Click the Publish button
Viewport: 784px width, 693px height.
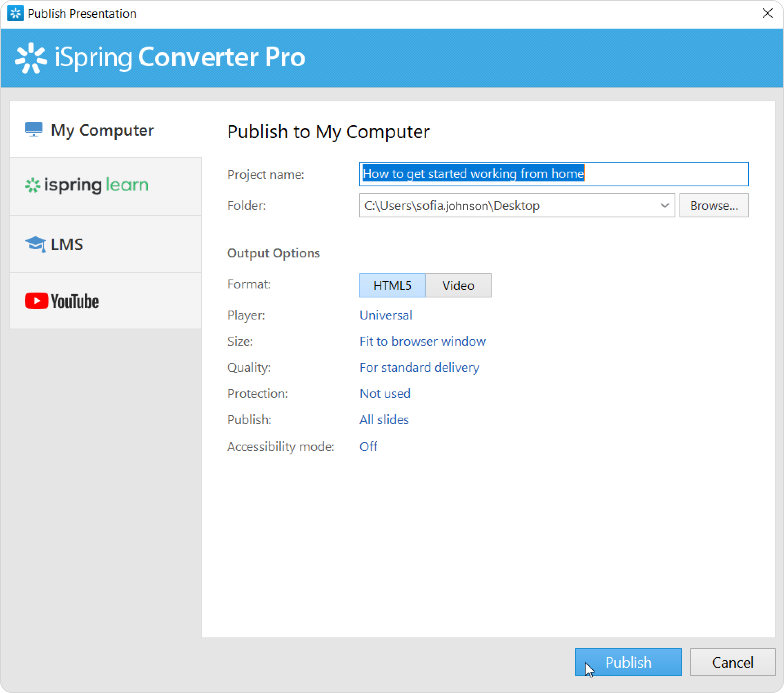click(628, 662)
